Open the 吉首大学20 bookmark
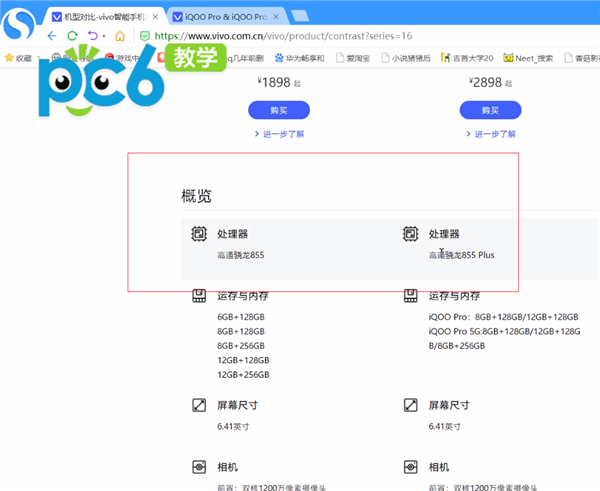 click(467, 58)
